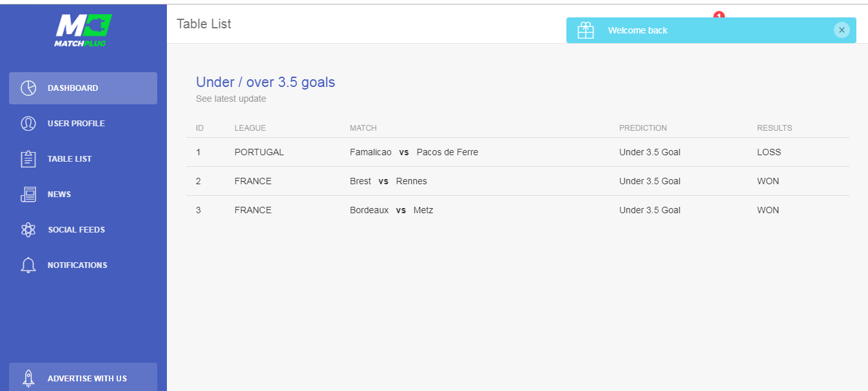
Task: Click the Under / over 3.5 goals heading
Action: pyautogui.click(x=265, y=82)
